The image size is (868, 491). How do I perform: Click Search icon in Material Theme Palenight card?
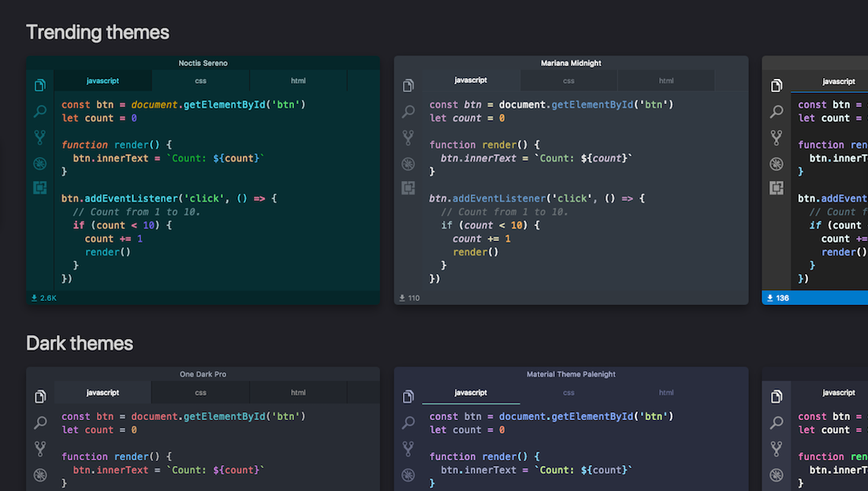coord(408,423)
